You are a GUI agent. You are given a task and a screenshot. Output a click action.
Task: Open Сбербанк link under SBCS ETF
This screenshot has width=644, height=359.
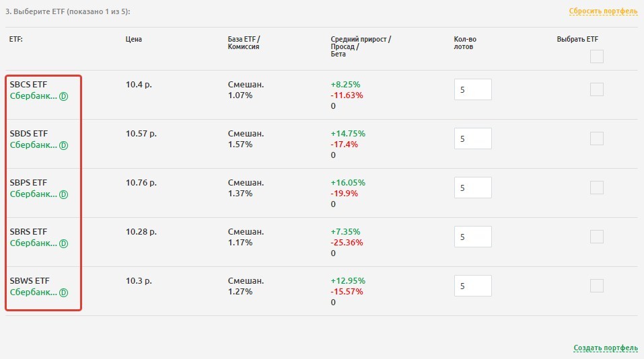(33, 96)
